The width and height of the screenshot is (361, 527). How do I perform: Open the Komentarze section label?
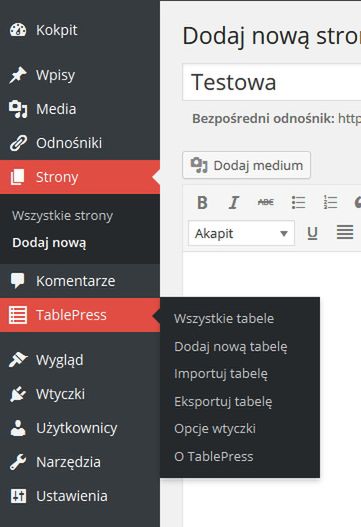pyautogui.click(x=76, y=281)
